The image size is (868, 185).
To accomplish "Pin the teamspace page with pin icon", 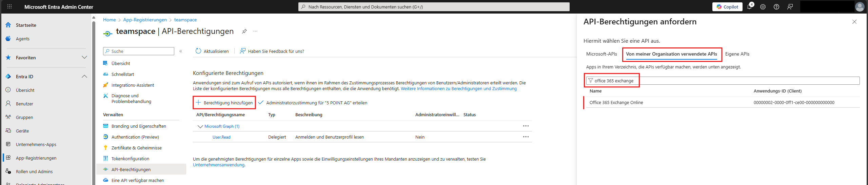I will pos(244,31).
